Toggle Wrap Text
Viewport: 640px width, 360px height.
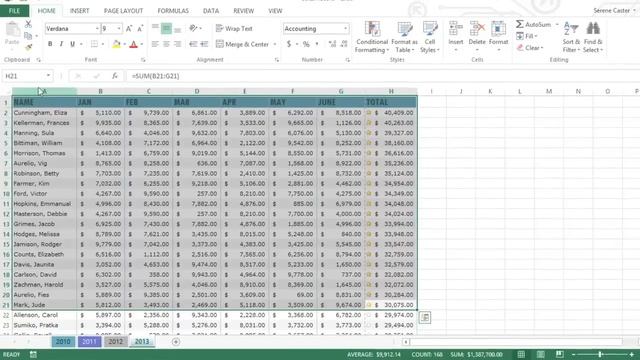(x=234, y=29)
